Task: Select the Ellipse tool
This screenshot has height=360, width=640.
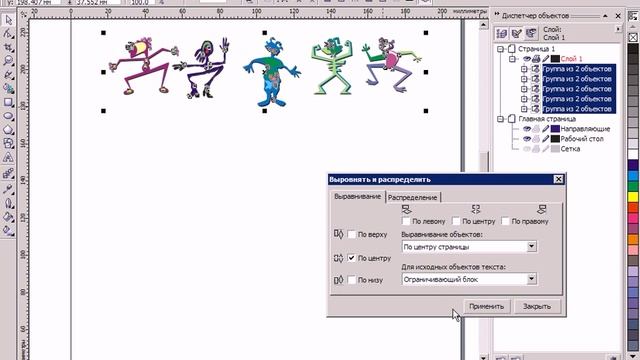Action: coord(8,116)
